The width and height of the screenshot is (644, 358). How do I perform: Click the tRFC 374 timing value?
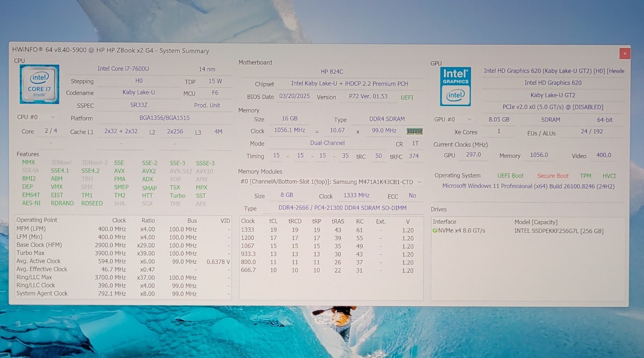[413, 156]
